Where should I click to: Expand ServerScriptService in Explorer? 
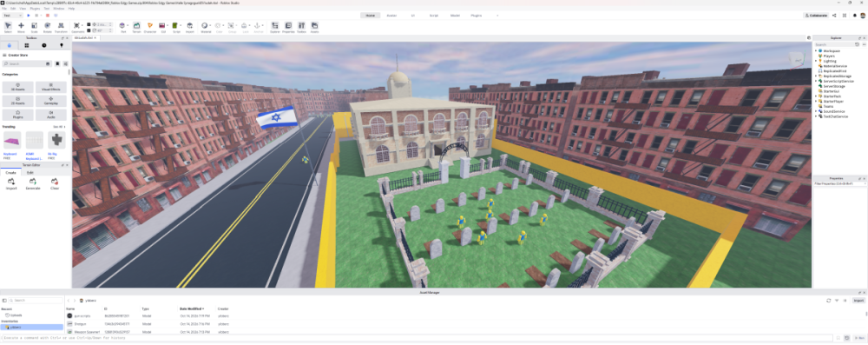coord(816,81)
